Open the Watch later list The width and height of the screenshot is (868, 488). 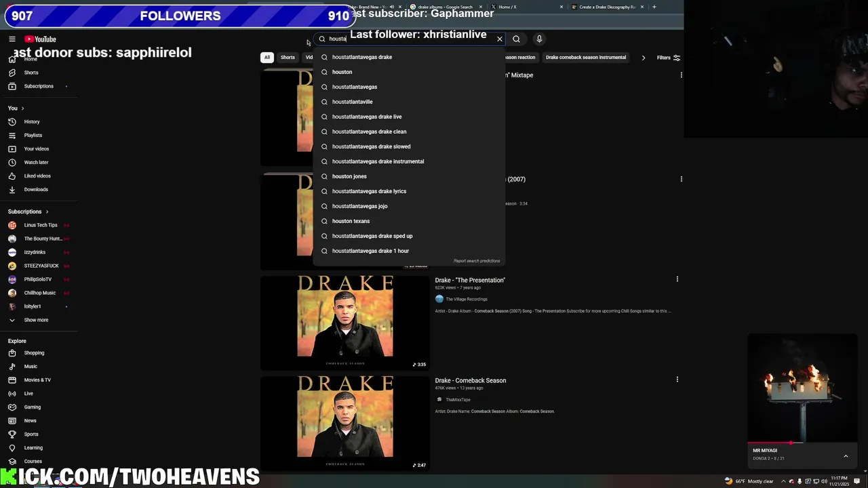coord(36,163)
